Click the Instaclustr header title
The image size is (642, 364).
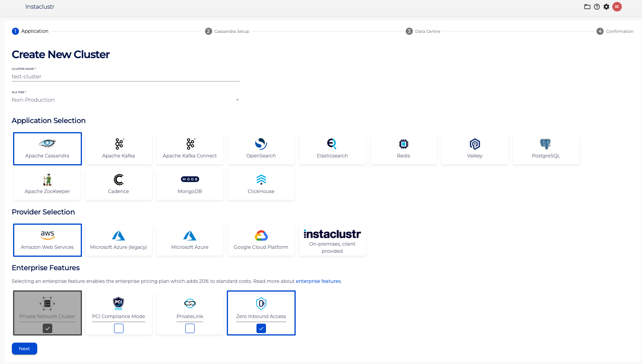[40, 7]
